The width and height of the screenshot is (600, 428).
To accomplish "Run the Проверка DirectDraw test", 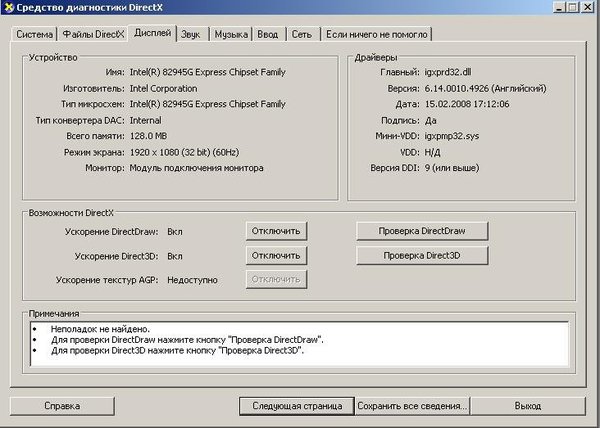I will coord(422,231).
